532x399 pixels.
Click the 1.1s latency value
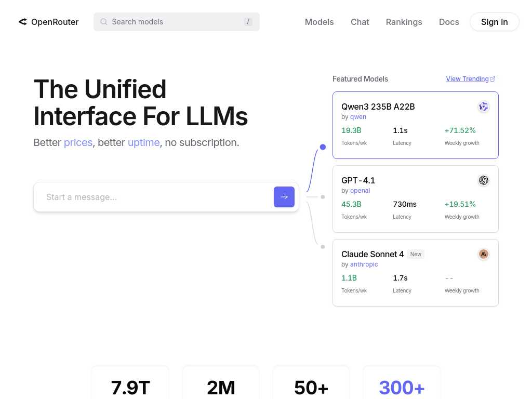click(400, 130)
